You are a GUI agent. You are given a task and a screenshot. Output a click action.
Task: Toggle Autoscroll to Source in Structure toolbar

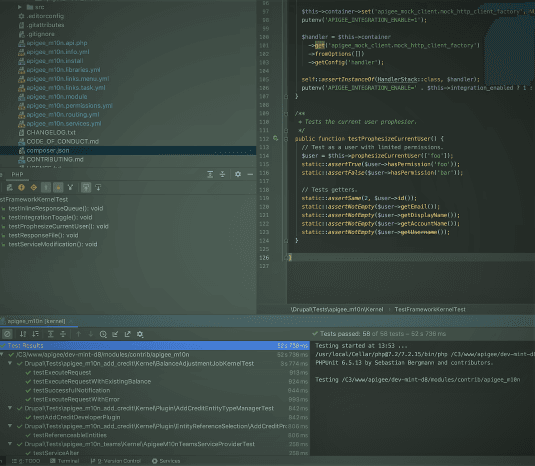pos(86,187)
